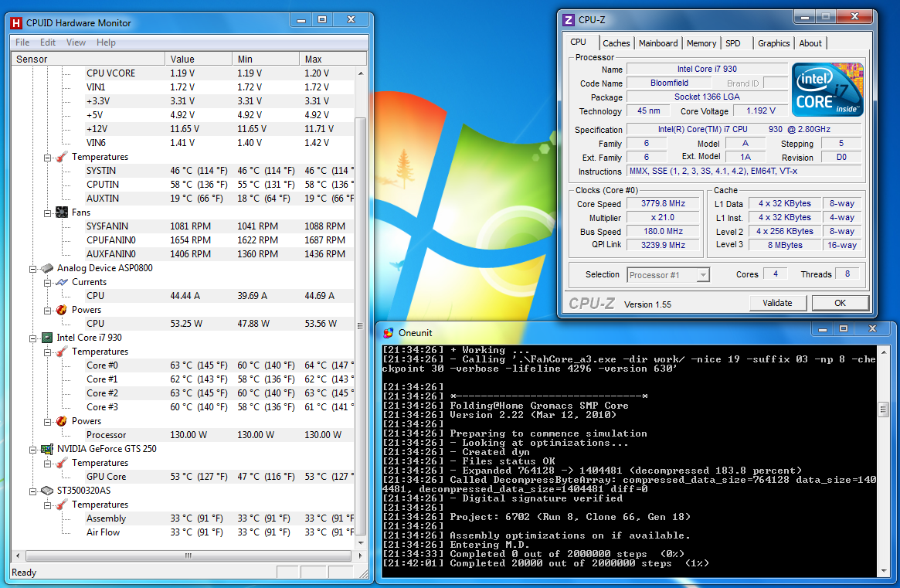Switch to the Graphics tab in CPU-Z
Screen dimensions: 900x588
point(774,43)
